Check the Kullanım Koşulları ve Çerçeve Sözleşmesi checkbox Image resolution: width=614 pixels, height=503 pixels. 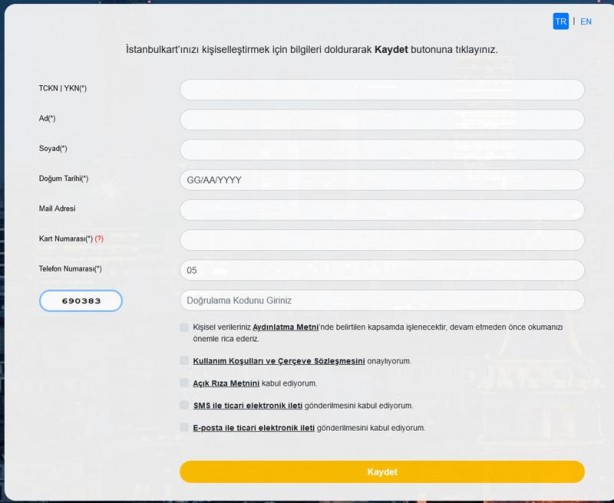tap(184, 361)
